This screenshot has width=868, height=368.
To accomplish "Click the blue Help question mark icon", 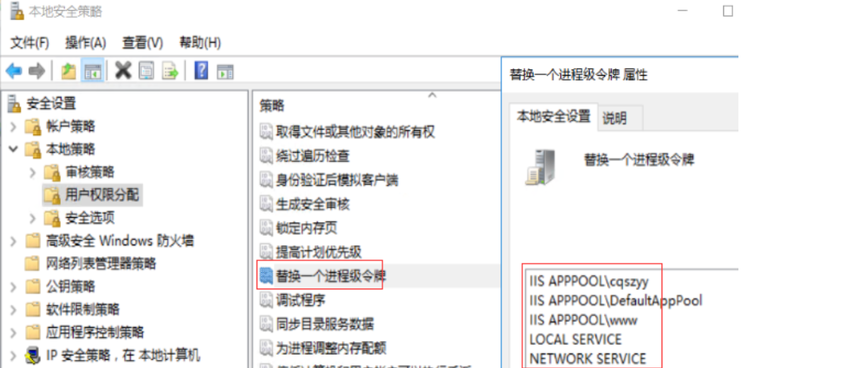I will pos(201,70).
